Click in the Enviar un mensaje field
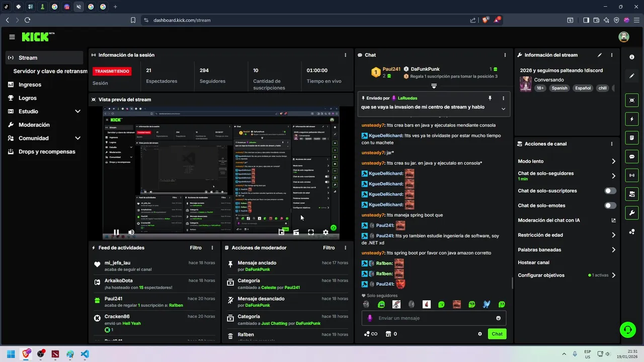644x362 pixels. 434,318
